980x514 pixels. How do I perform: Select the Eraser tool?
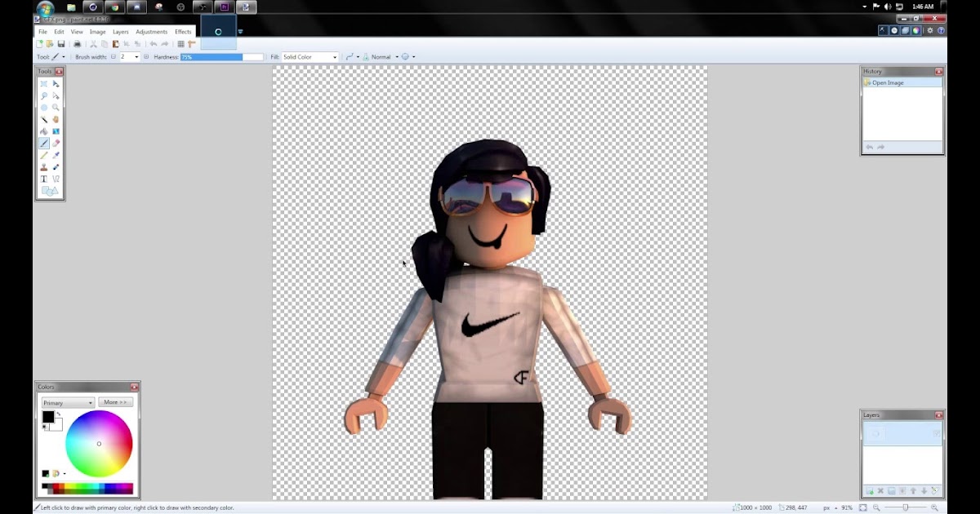pos(56,143)
